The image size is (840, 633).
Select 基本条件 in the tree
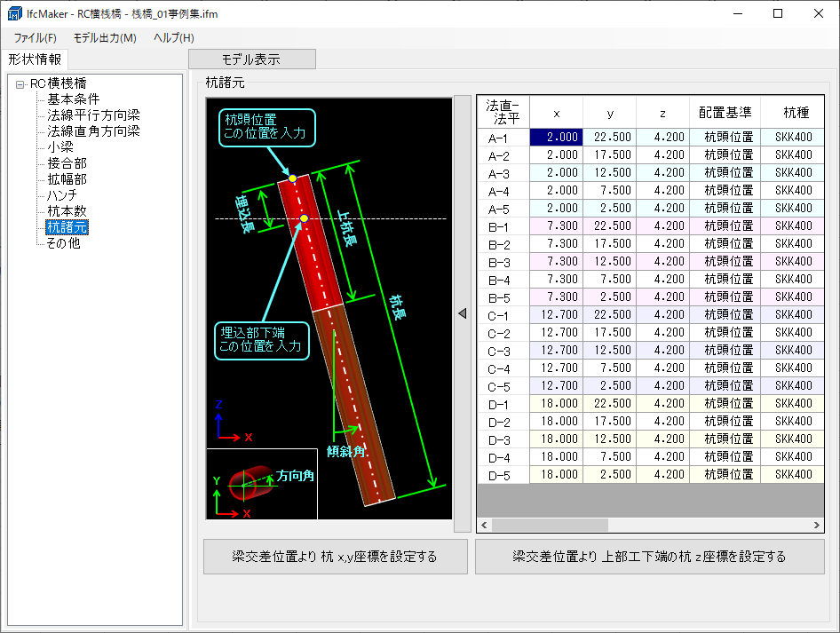coord(74,99)
